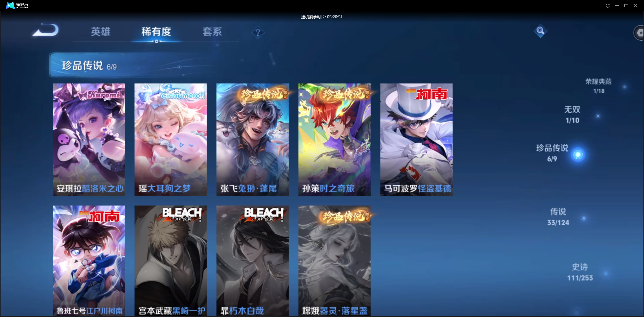Close the game window
The width and height of the screenshot is (644, 317).
[636, 6]
